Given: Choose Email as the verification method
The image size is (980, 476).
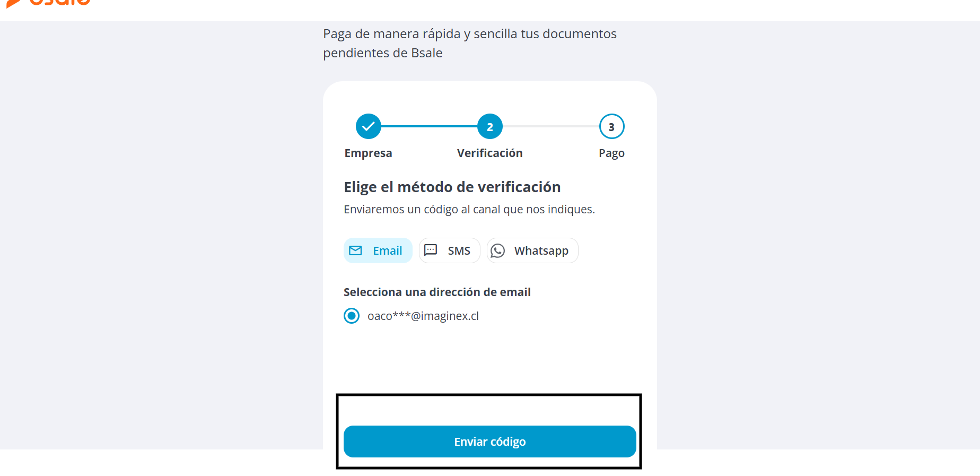Looking at the screenshot, I should click(x=378, y=250).
